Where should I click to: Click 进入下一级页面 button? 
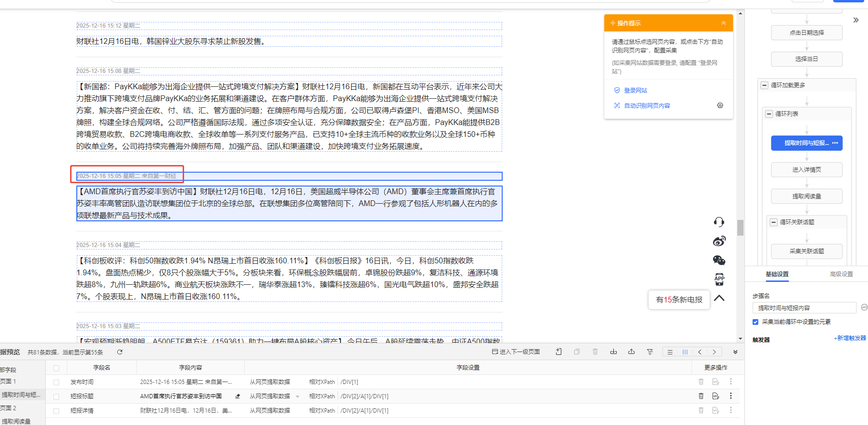coord(516,352)
